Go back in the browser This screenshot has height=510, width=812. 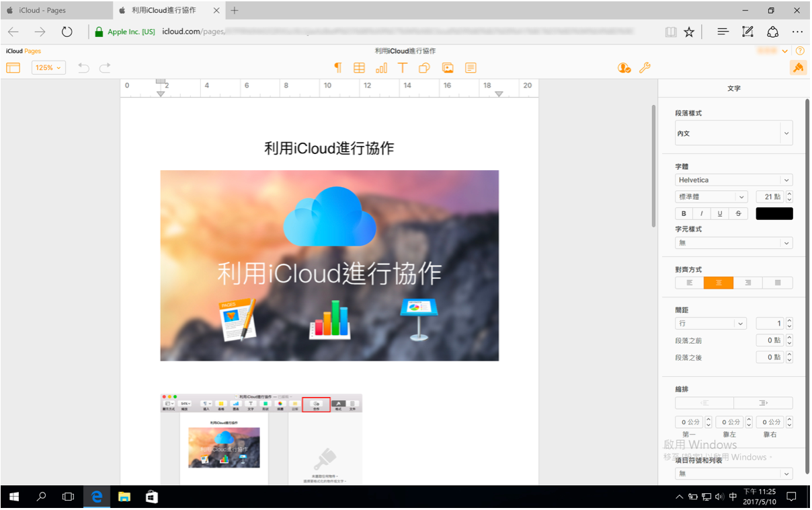pyautogui.click(x=13, y=32)
